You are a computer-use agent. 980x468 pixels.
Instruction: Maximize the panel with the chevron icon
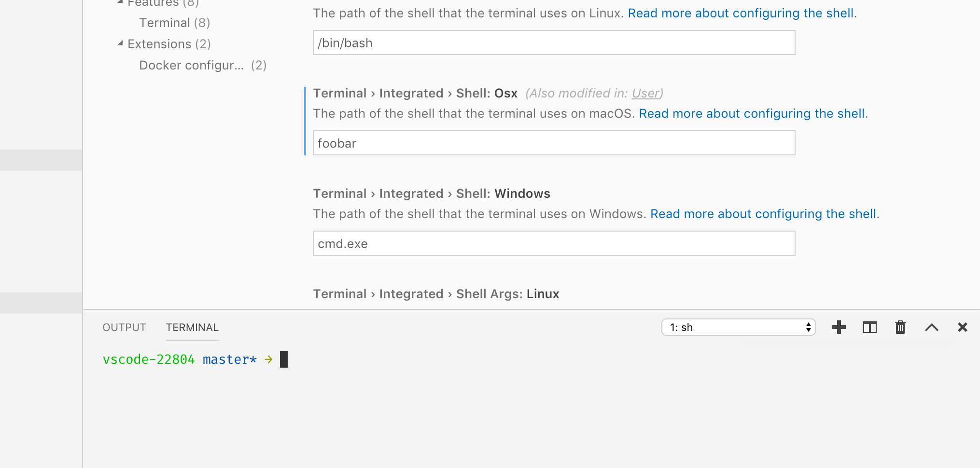tap(931, 327)
